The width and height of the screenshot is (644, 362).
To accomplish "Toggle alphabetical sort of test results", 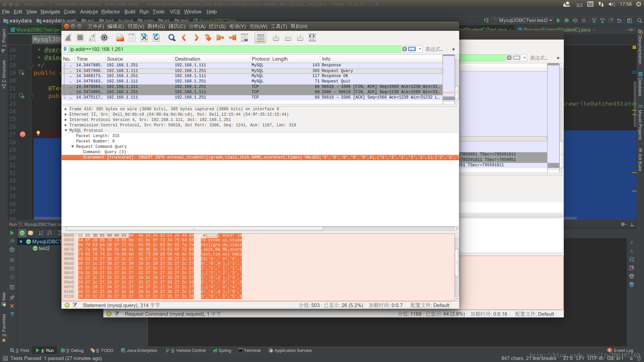I will point(41,233).
